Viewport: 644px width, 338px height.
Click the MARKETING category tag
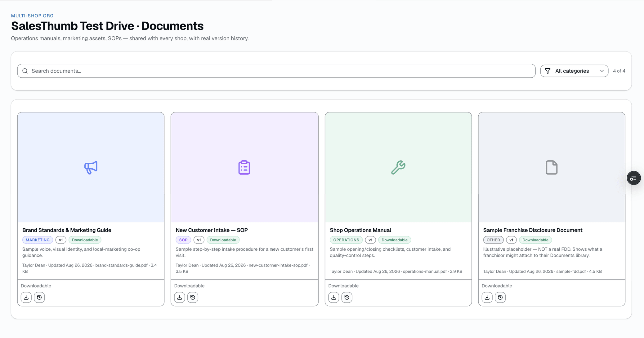pyautogui.click(x=38, y=240)
